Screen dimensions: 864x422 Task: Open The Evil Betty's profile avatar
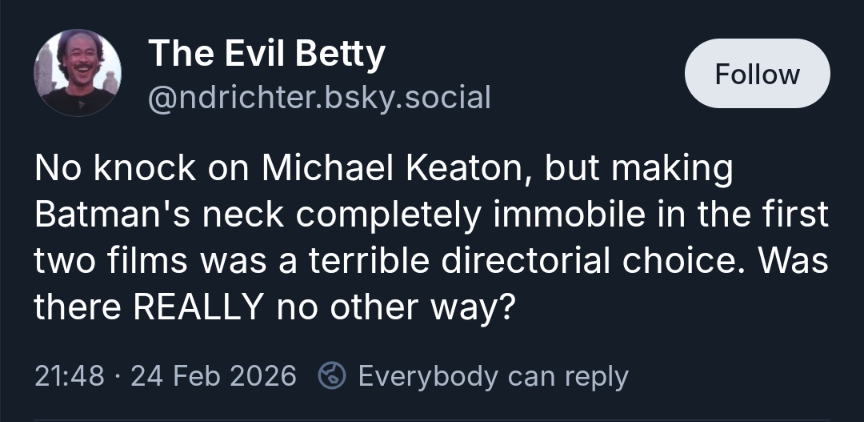(x=78, y=72)
